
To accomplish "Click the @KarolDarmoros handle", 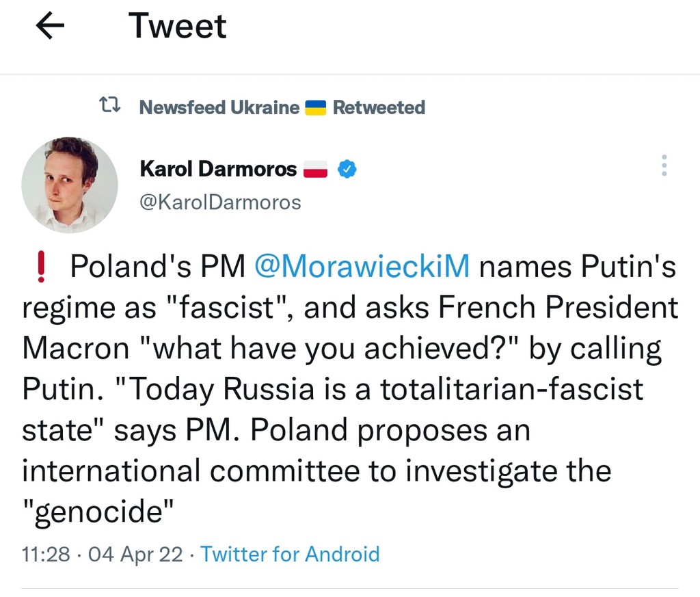I will coord(219,202).
